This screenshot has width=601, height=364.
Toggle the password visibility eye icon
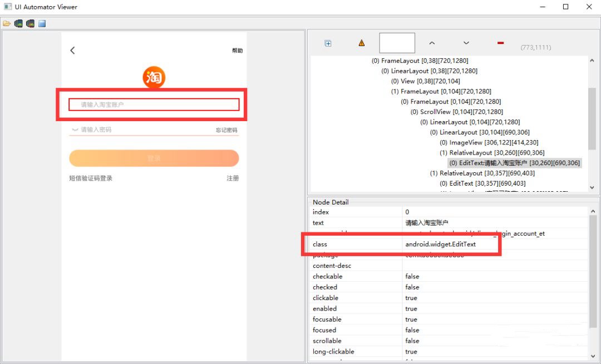tap(75, 129)
